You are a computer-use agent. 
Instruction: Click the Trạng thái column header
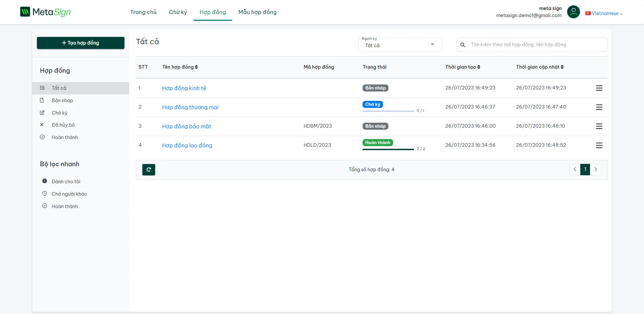coord(374,67)
